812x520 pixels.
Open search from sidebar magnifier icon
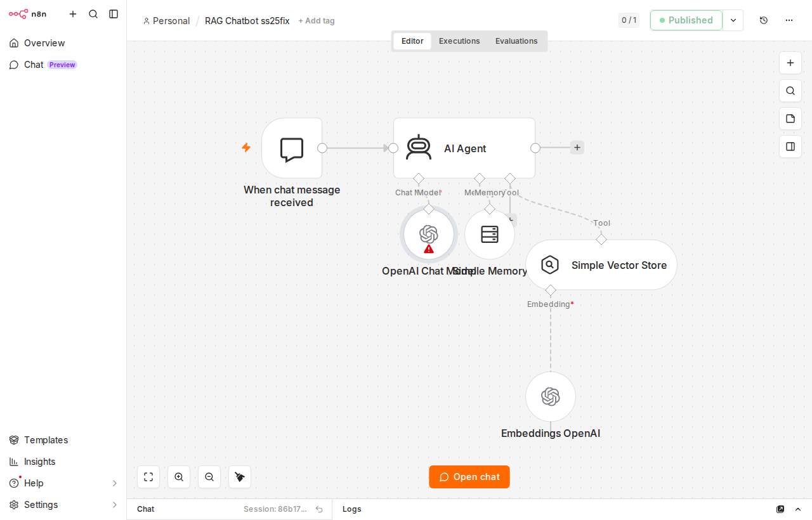click(x=93, y=14)
